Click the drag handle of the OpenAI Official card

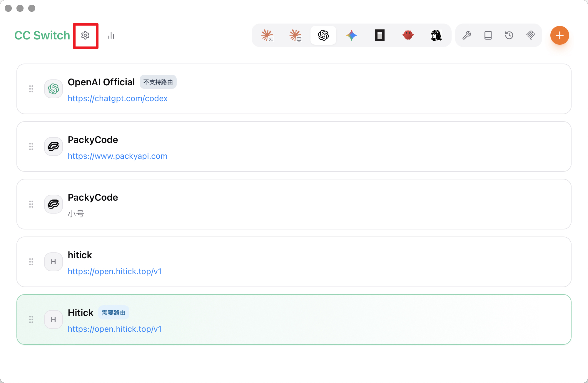click(31, 89)
